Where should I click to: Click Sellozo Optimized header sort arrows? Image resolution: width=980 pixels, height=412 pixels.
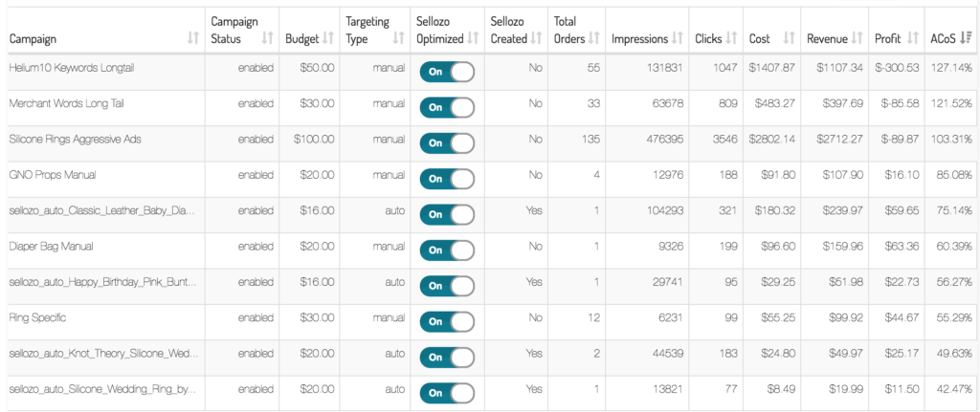473,38
